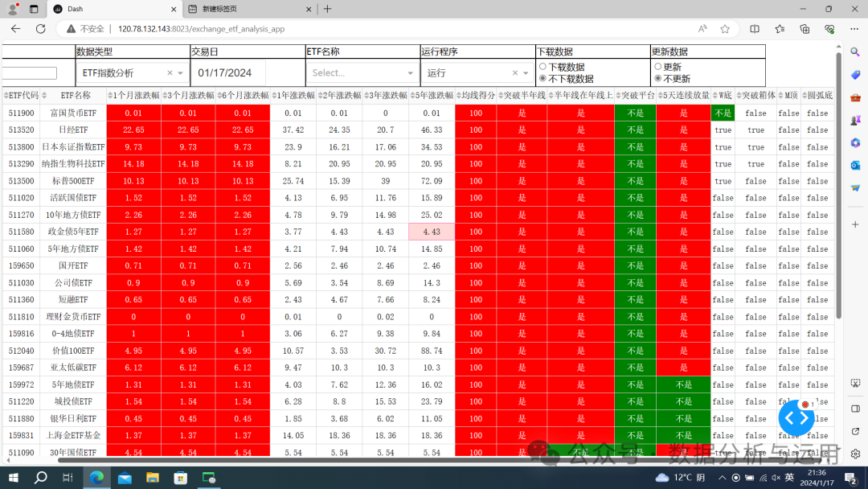
Task: Click the browser address bar URL
Action: coord(202,29)
